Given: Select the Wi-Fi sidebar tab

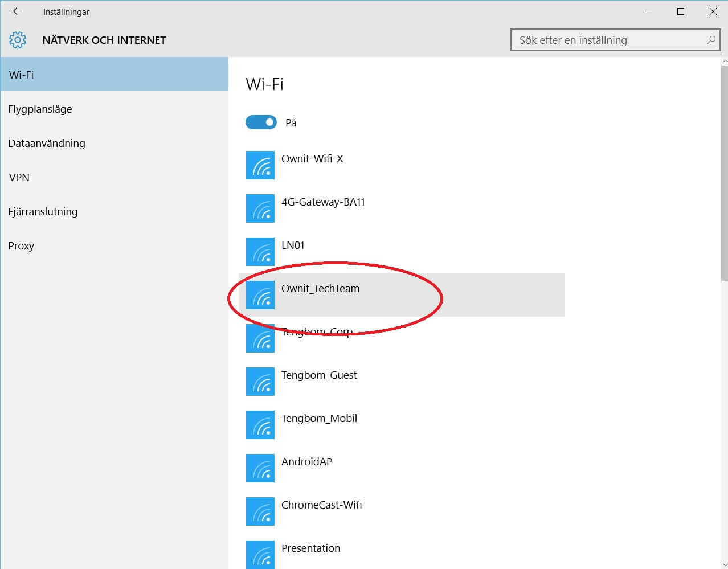Looking at the screenshot, I should [x=114, y=74].
